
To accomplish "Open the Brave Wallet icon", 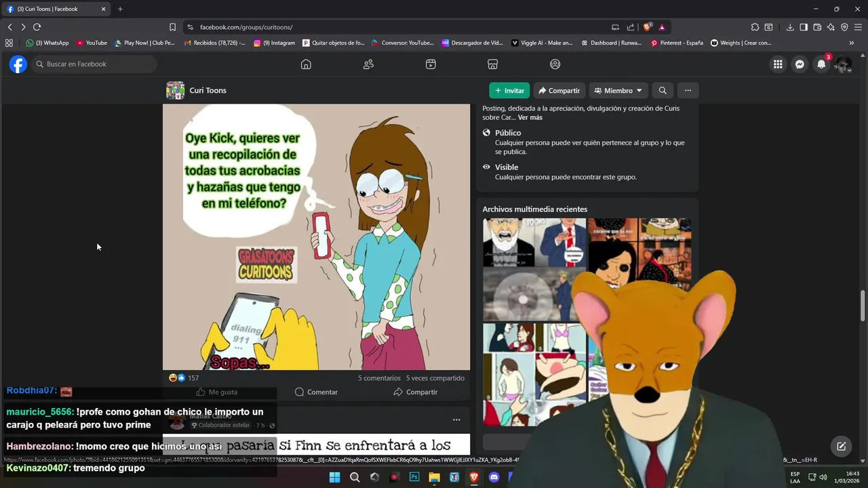I will tap(817, 27).
